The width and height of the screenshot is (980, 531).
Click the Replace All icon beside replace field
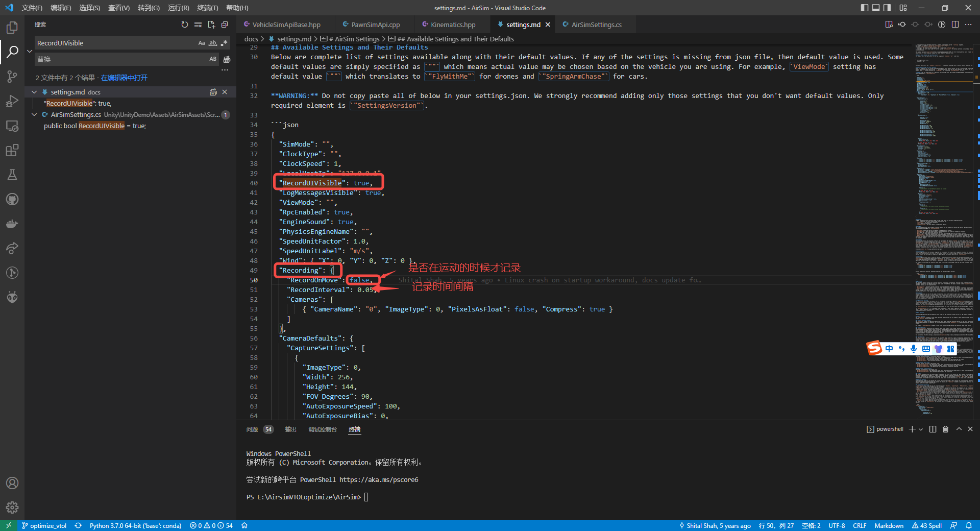[227, 59]
